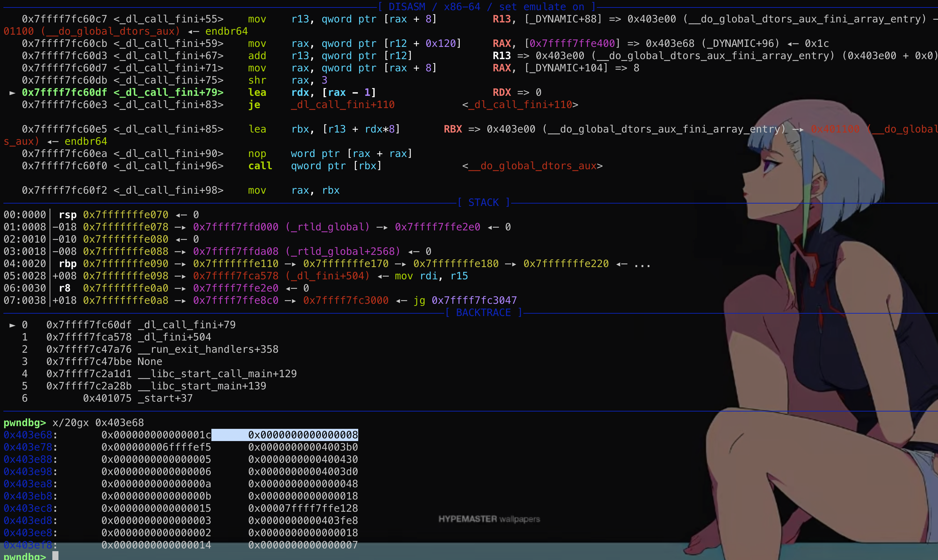Click the je _dl_call_fini+110 jump target
Screen dimensions: 938x560
(x=343, y=105)
